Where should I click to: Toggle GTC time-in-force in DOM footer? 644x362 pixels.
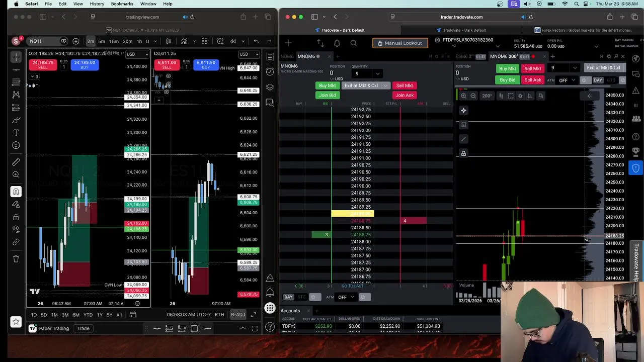coord(301,297)
